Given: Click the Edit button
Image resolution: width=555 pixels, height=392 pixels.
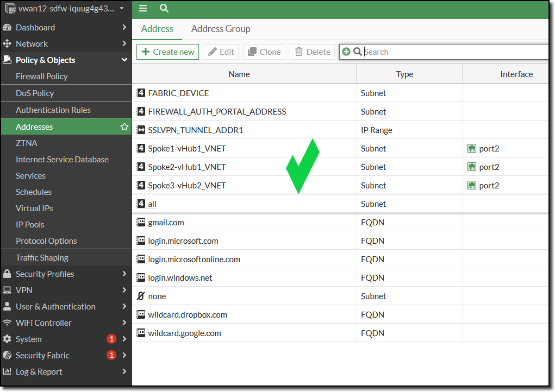Looking at the screenshot, I should [221, 52].
